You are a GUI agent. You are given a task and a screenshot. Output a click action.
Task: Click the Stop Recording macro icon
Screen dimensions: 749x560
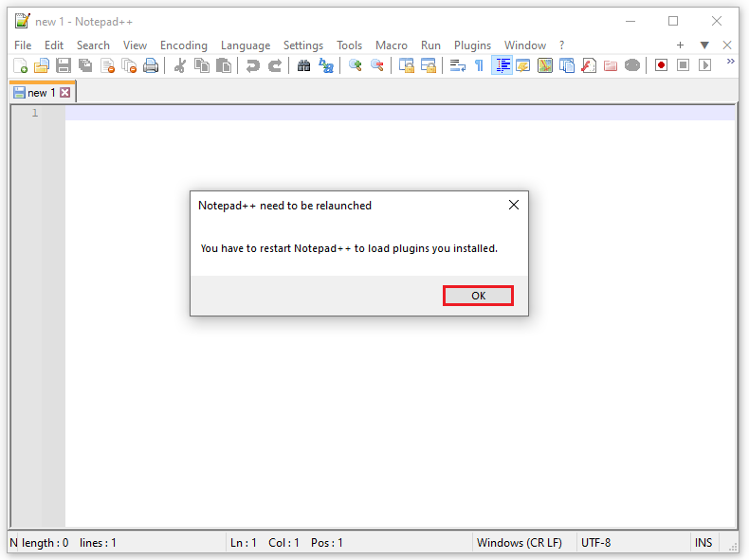click(x=683, y=65)
